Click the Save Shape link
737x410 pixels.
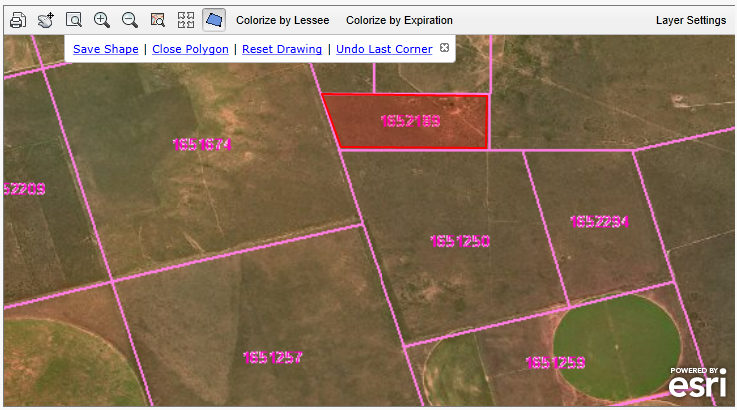click(106, 49)
